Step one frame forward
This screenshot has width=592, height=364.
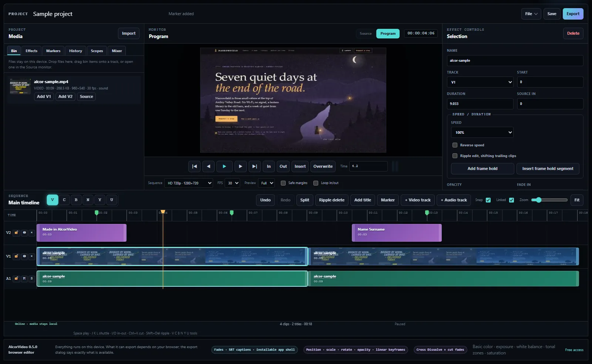tap(240, 166)
